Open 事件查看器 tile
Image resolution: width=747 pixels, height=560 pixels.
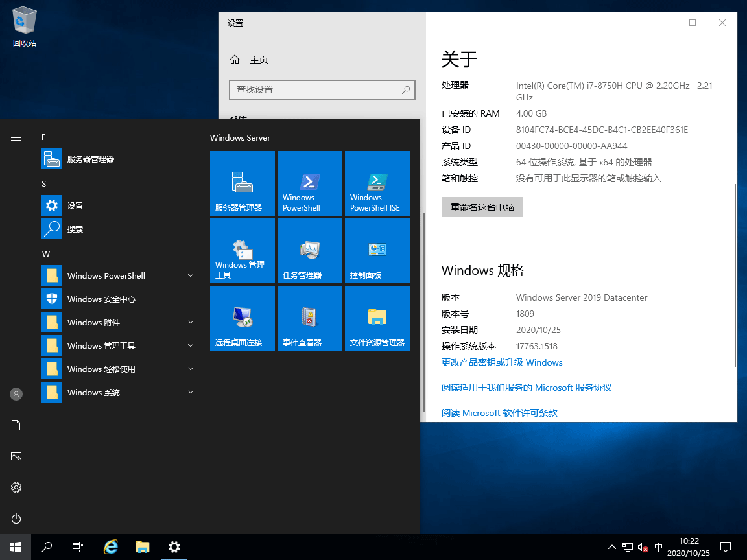pos(309,318)
